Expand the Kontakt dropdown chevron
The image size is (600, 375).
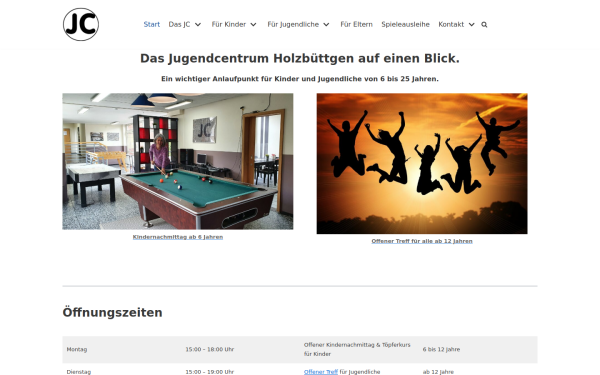(x=471, y=24)
